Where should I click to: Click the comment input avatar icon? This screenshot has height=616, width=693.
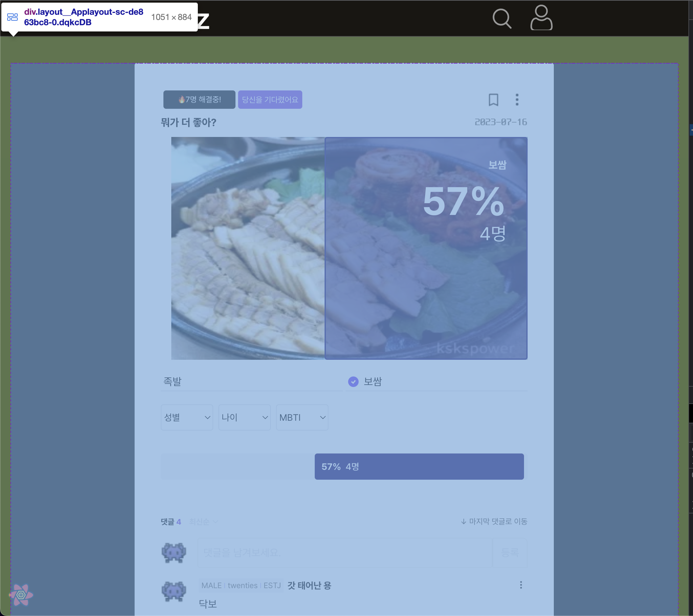point(174,552)
